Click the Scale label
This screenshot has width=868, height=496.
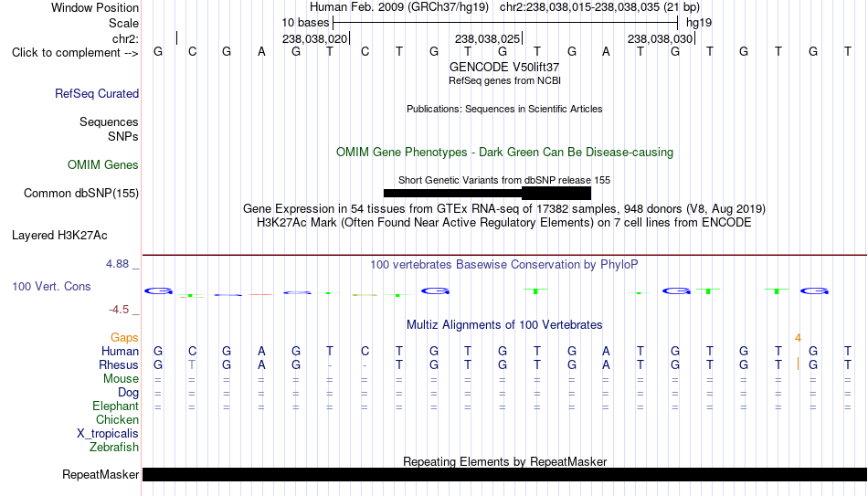123,23
